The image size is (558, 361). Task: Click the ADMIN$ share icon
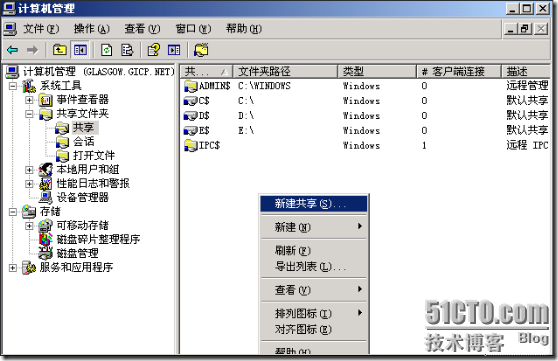[x=191, y=86]
